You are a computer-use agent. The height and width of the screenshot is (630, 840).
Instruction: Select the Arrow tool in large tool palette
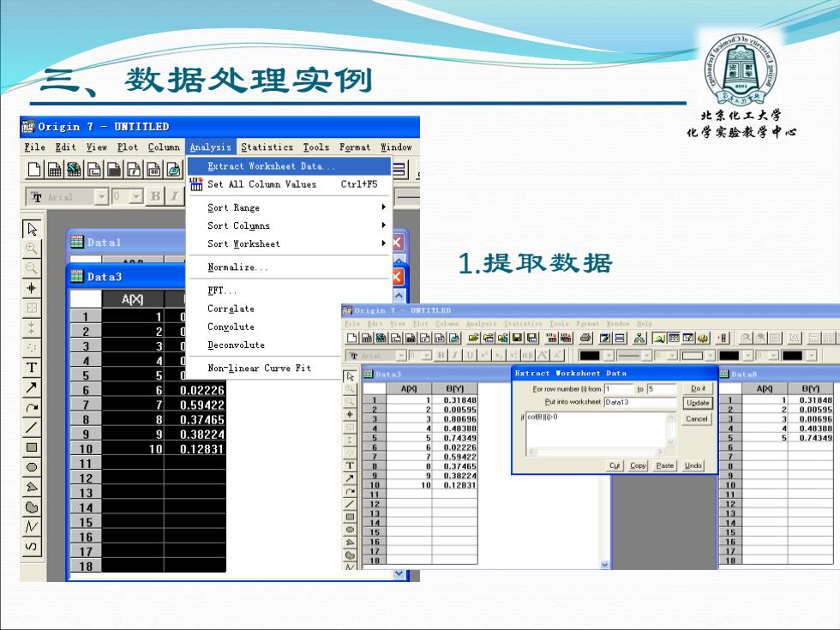pyautogui.click(x=32, y=387)
